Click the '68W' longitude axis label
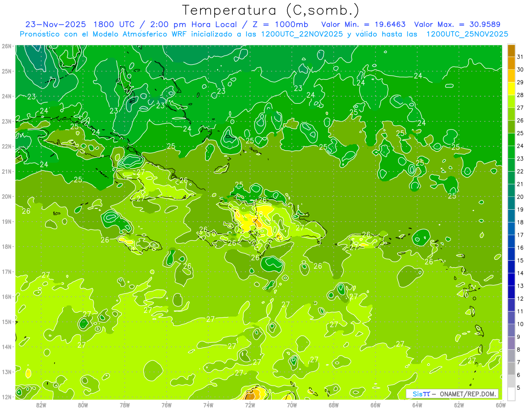 click(x=334, y=405)
